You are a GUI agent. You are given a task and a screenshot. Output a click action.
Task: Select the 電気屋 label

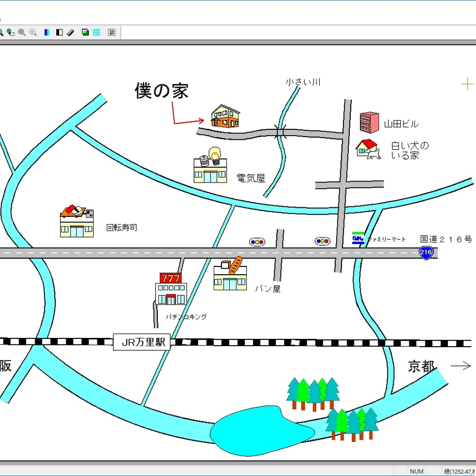coord(251,178)
